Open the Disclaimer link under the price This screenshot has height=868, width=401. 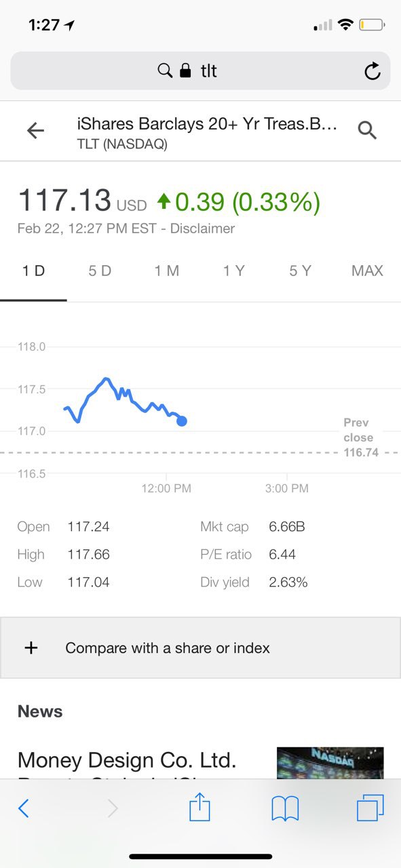[202, 229]
